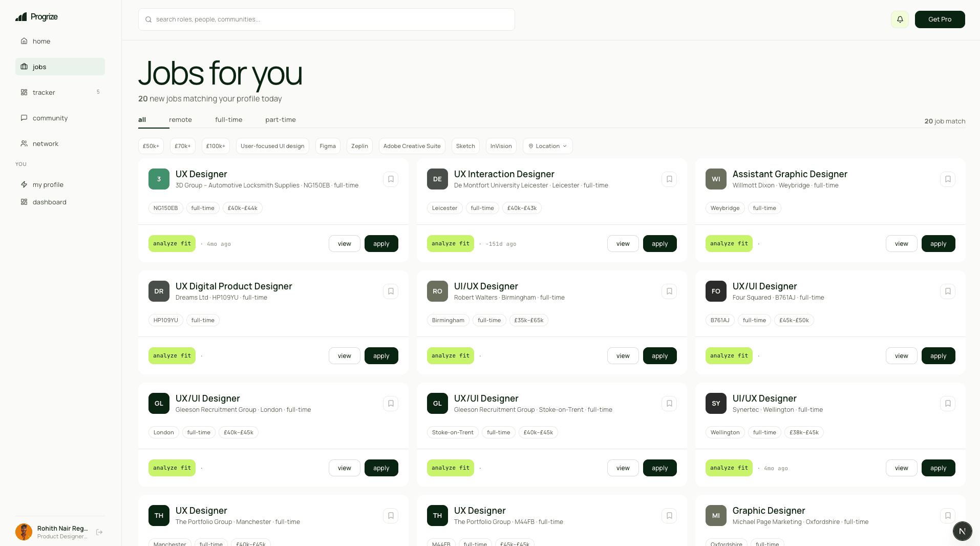Bookmark the Synertec UI/UX Designer job
The image size is (980, 546).
948,404
